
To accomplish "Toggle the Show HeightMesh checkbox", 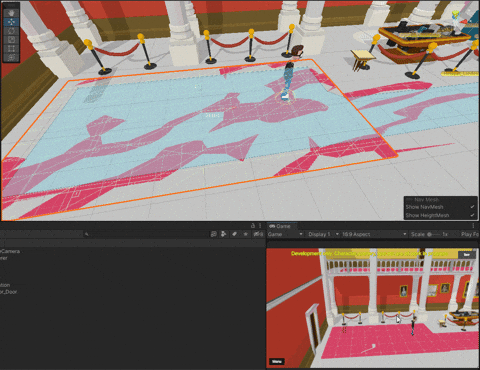I will point(472,215).
